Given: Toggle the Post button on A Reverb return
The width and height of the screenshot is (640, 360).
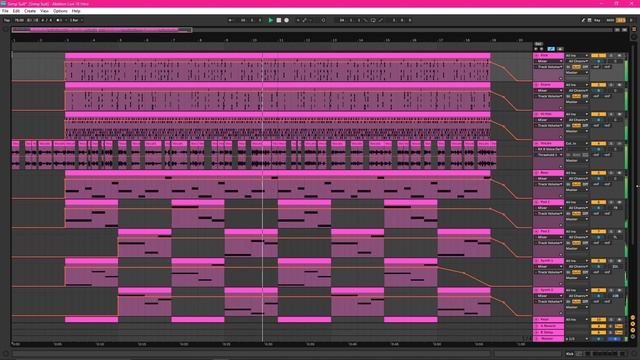Looking at the screenshot, I should (619, 326).
